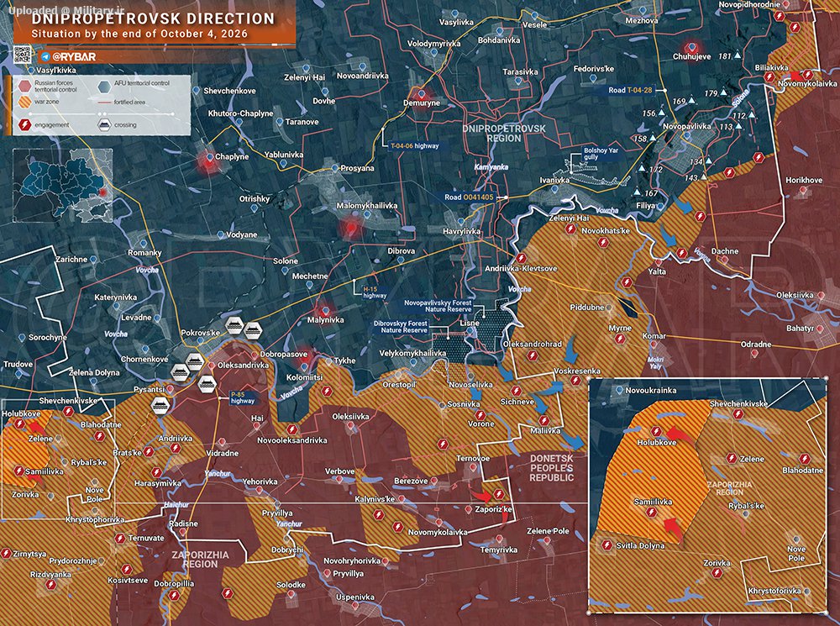The height and width of the screenshot is (626, 840).
Task: Click the crossing icon in the legend
Action: point(104,125)
